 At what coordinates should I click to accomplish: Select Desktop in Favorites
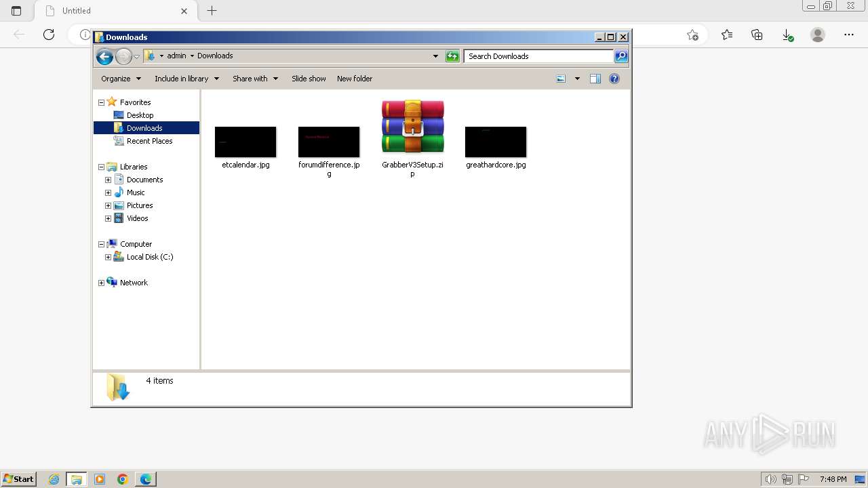tap(140, 115)
